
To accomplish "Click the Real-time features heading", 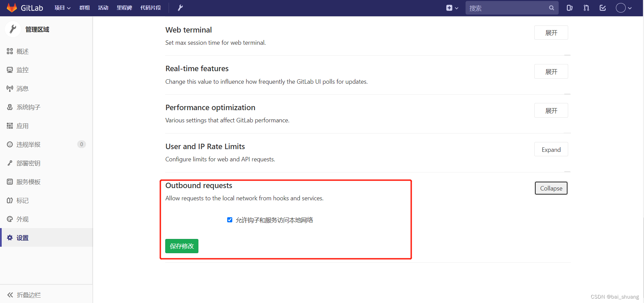I will (197, 68).
